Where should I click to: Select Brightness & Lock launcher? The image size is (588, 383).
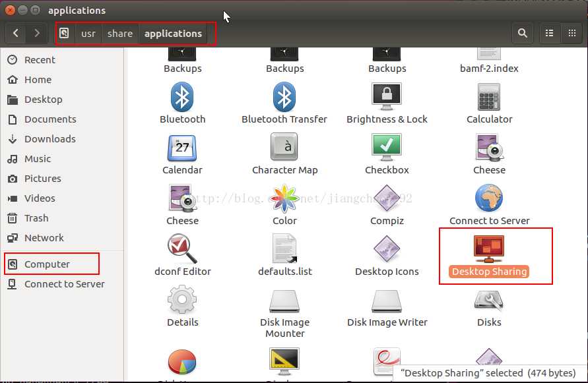(x=387, y=97)
